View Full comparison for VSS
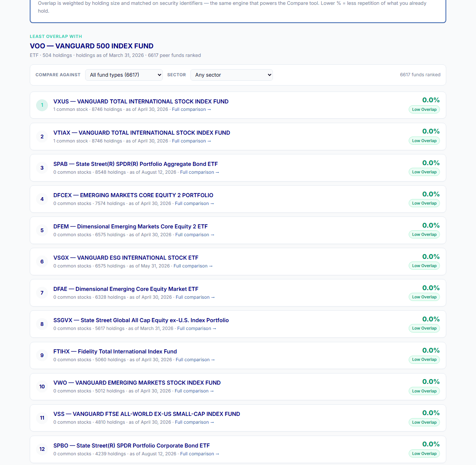This screenshot has height=465, width=476. 194,422
